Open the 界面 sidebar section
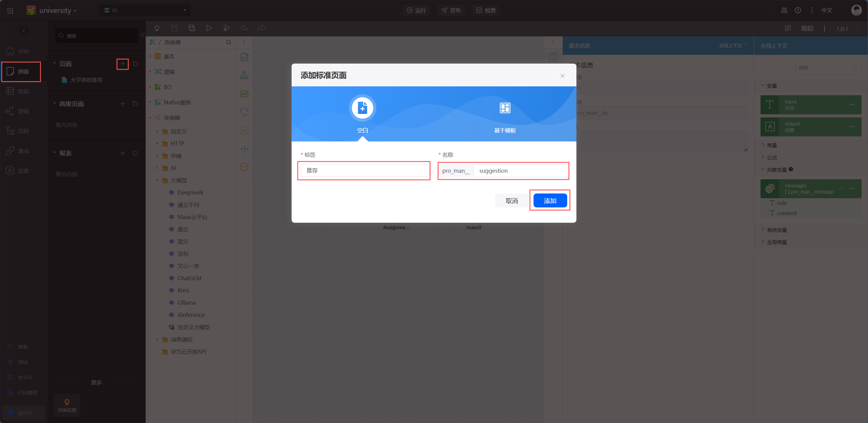The width and height of the screenshot is (868, 423). point(21,71)
